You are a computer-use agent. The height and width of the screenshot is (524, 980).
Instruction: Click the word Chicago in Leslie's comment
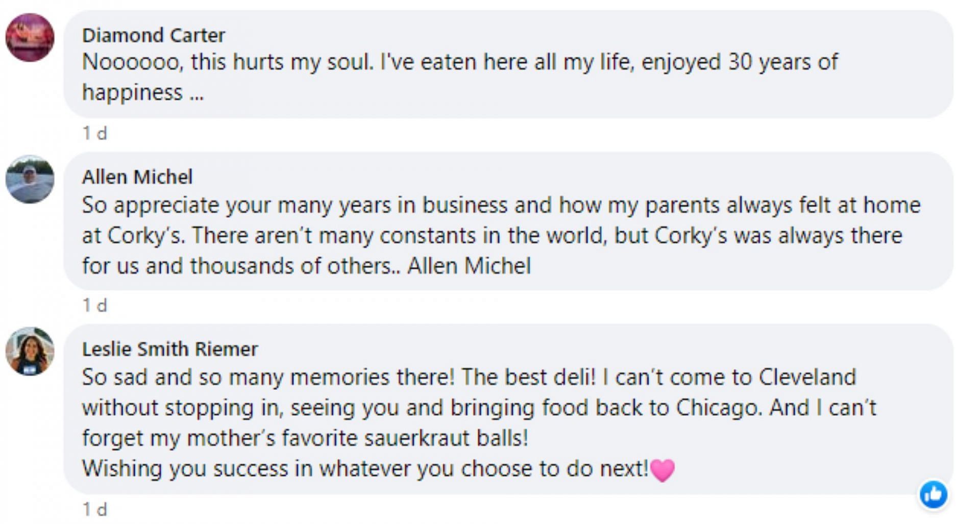719,408
